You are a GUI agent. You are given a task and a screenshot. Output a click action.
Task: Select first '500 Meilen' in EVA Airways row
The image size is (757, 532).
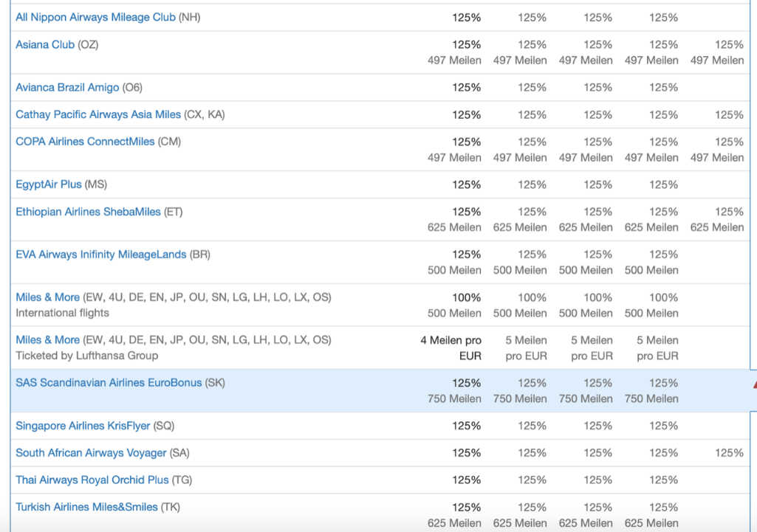point(454,270)
